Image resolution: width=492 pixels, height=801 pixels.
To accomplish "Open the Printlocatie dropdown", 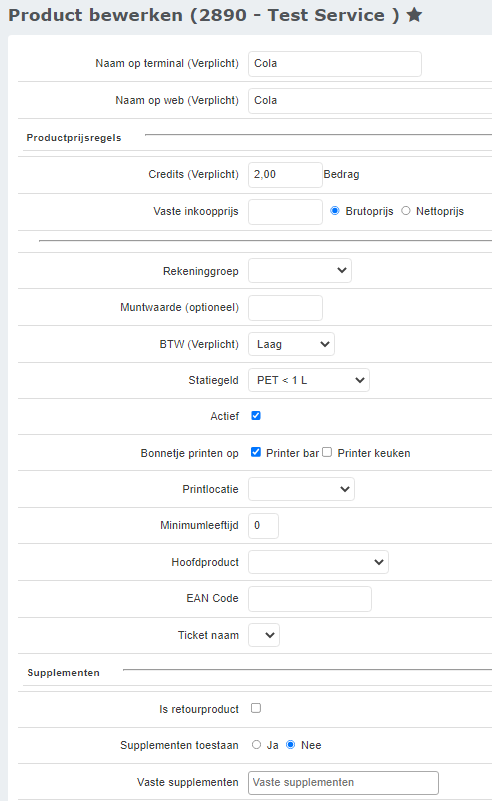I will pos(301,489).
